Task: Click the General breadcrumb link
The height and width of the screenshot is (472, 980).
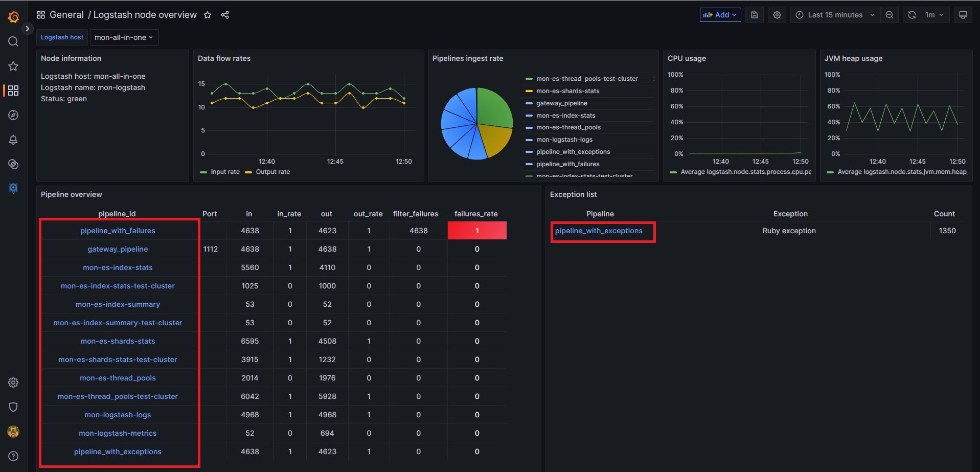Action: pyautogui.click(x=66, y=15)
